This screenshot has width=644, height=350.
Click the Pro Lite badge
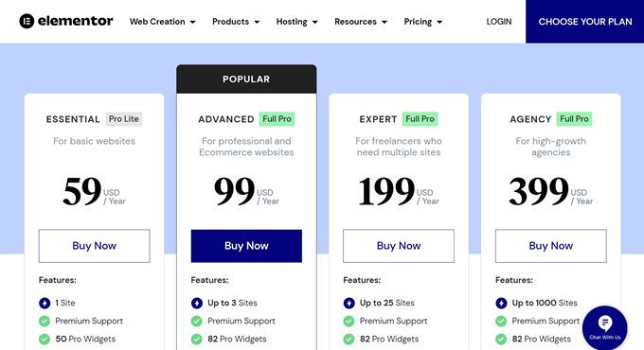124,119
